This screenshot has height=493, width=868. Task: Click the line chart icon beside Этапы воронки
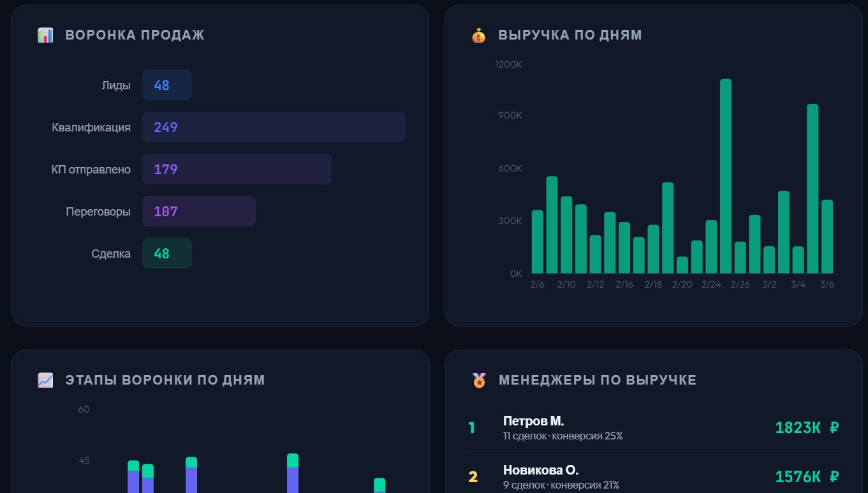pyautogui.click(x=45, y=380)
